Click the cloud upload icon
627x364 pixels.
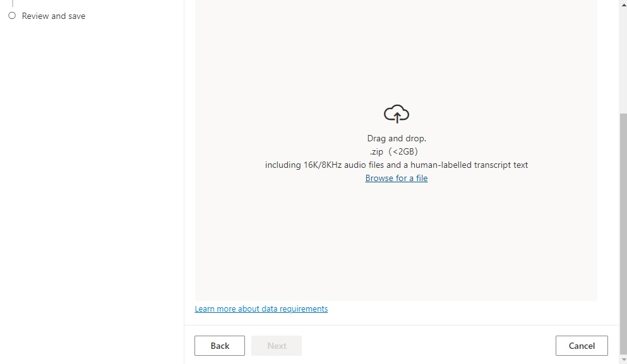(x=397, y=114)
